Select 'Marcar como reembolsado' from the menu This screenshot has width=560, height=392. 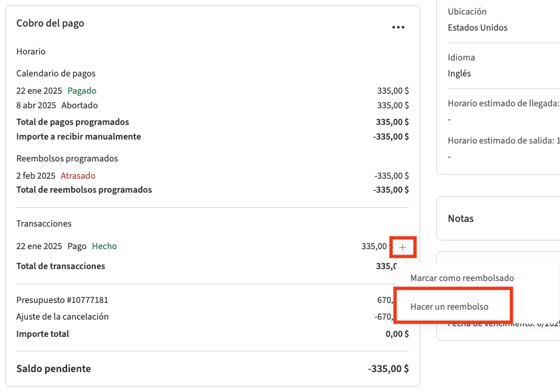(x=462, y=278)
